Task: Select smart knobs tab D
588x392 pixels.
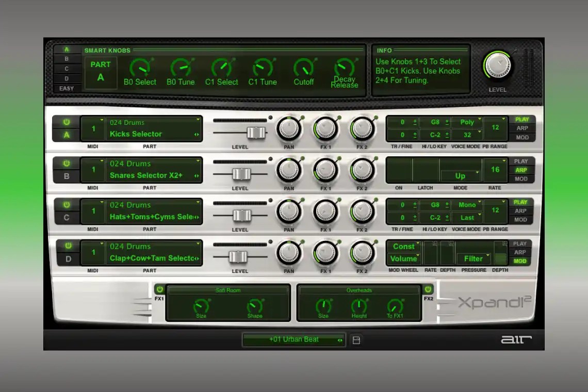Action: point(67,78)
